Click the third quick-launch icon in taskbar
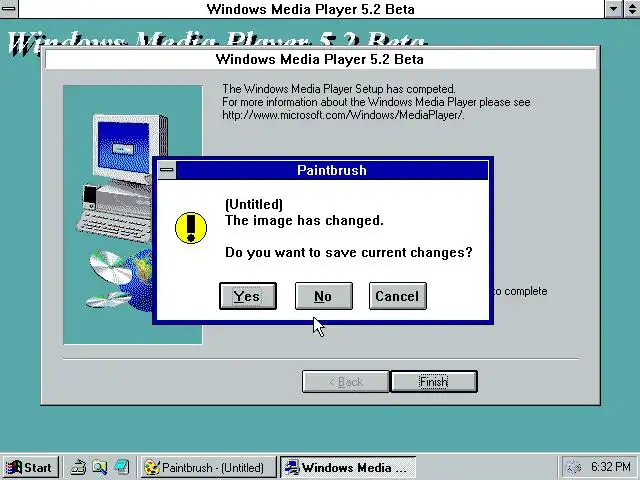This screenshot has height=480, width=640. (122, 467)
